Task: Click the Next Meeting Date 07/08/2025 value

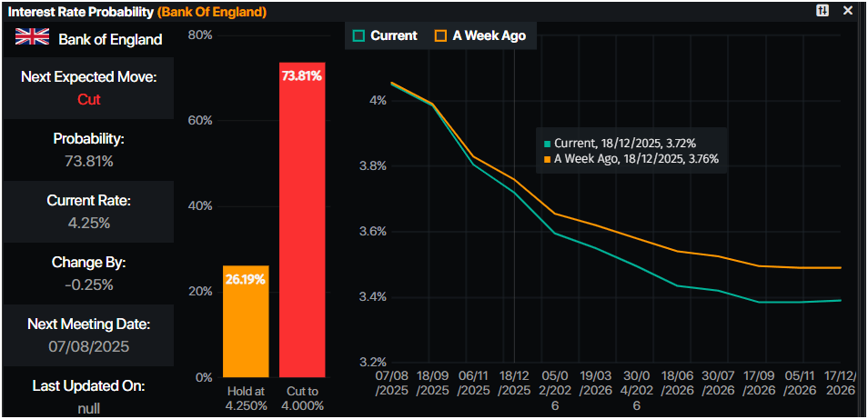Action: pos(88,346)
